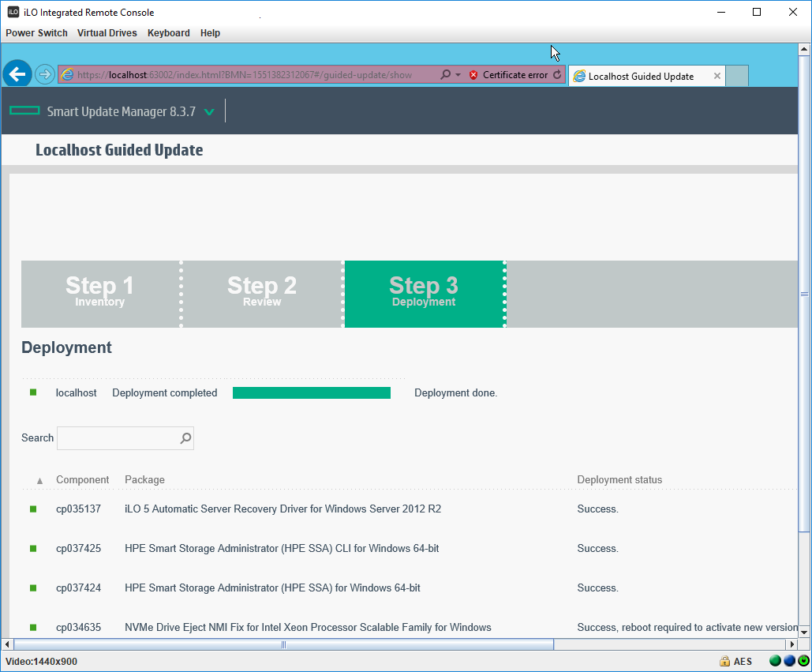This screenshot has width=812, height=672.
Task: Click the browser forward arrow button
Action: pyautogui.click(x=45, y=74)
